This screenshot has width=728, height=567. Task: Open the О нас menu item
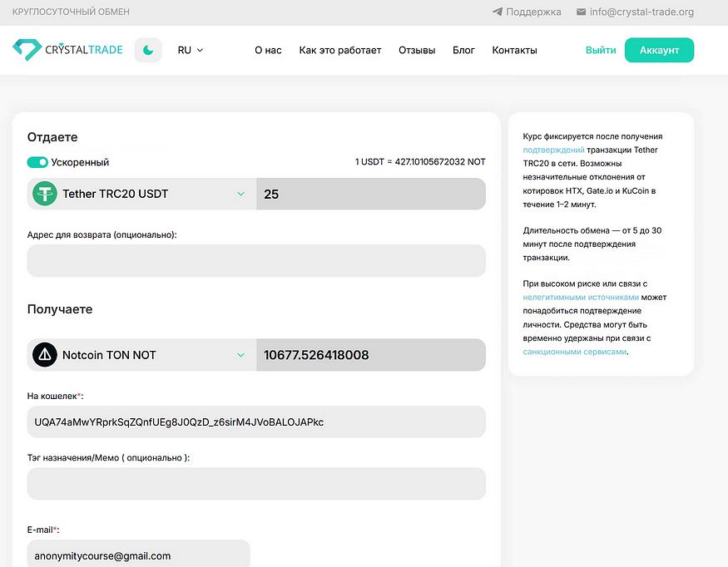tap(268, 50)
